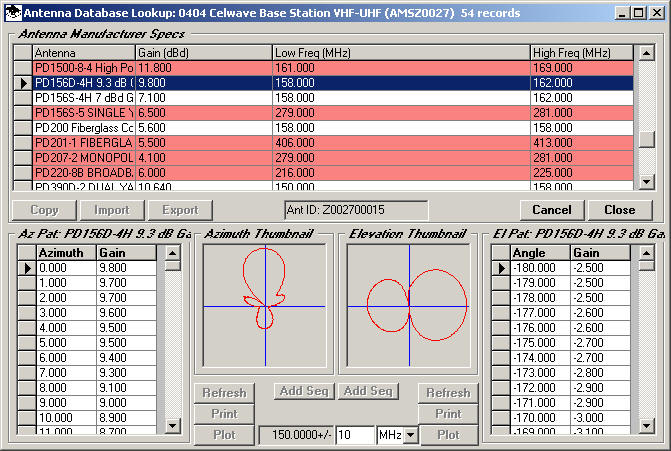The image size is (671, 451).
Task: Click Print below the elevation Refresh button
Action: [448, 414]
